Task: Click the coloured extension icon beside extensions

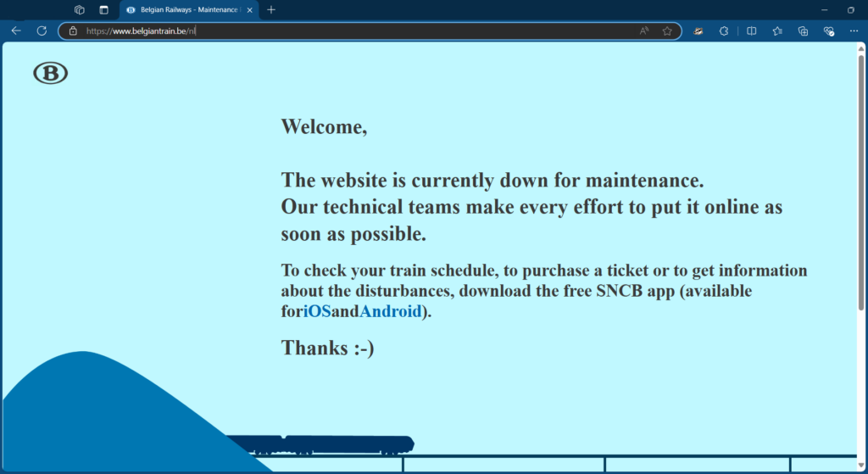Action: [x=698, y=31]
